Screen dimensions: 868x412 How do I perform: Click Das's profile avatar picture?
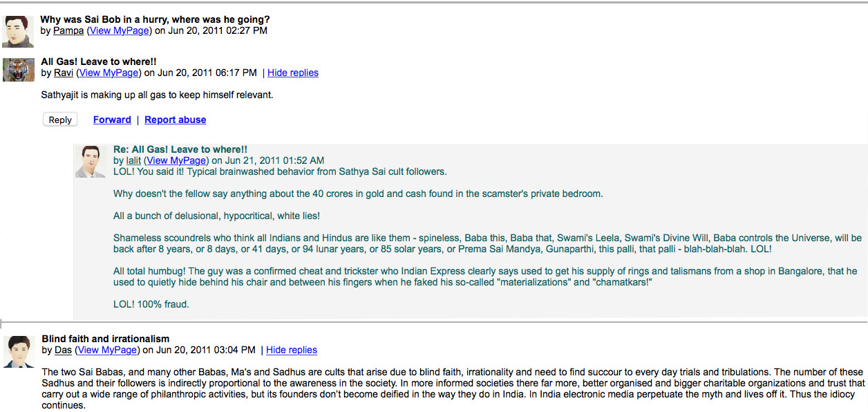pyautogui.click(x=19, y=351)
